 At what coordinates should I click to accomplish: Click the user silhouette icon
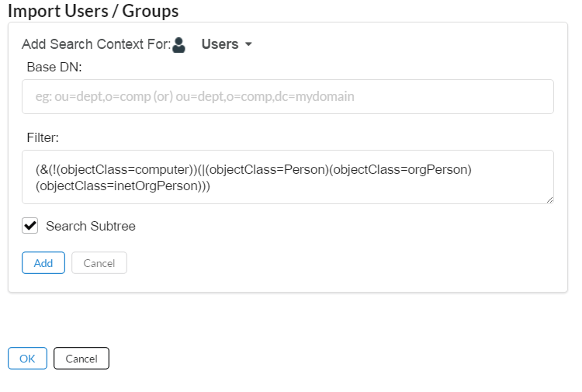(x=179, y=44)
